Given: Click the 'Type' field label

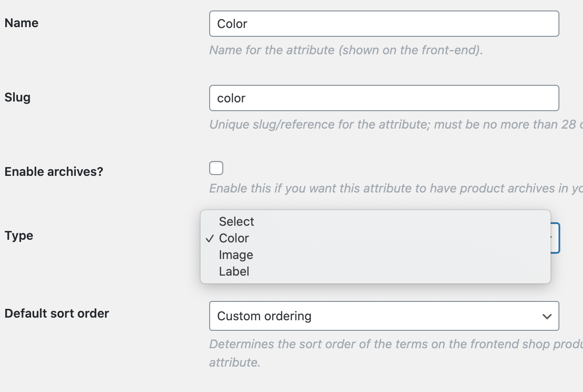Looking at the screenshot, I should coord(19,235).
